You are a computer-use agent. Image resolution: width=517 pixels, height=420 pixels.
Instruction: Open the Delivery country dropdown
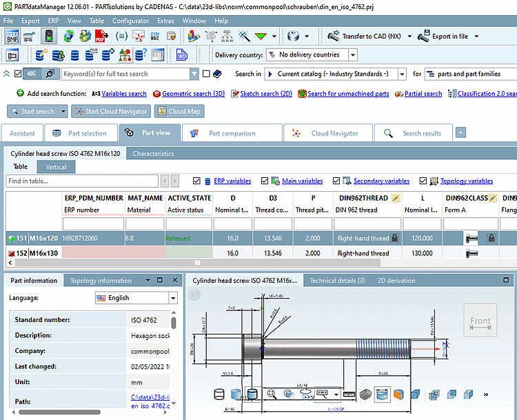[352, 54]
